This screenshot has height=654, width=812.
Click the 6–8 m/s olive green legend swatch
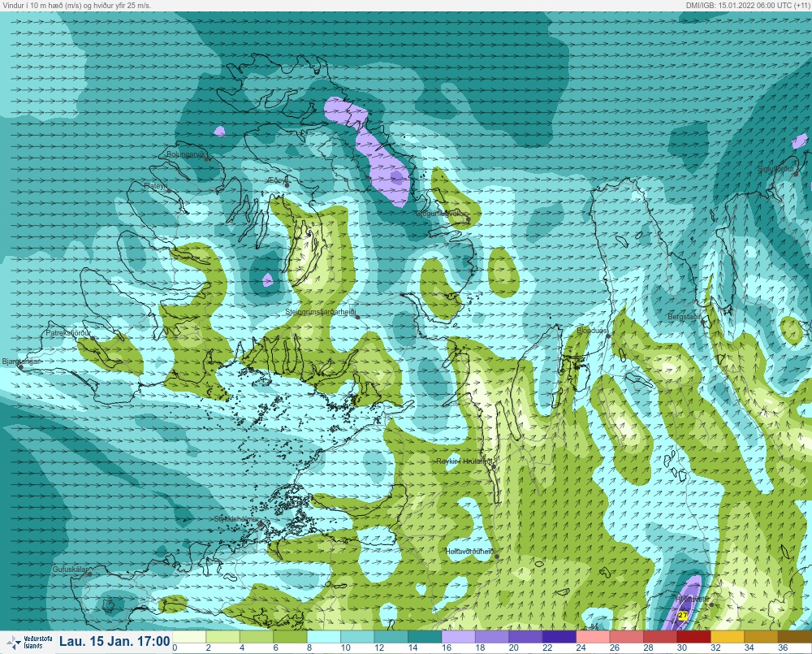tap(290, 636)
